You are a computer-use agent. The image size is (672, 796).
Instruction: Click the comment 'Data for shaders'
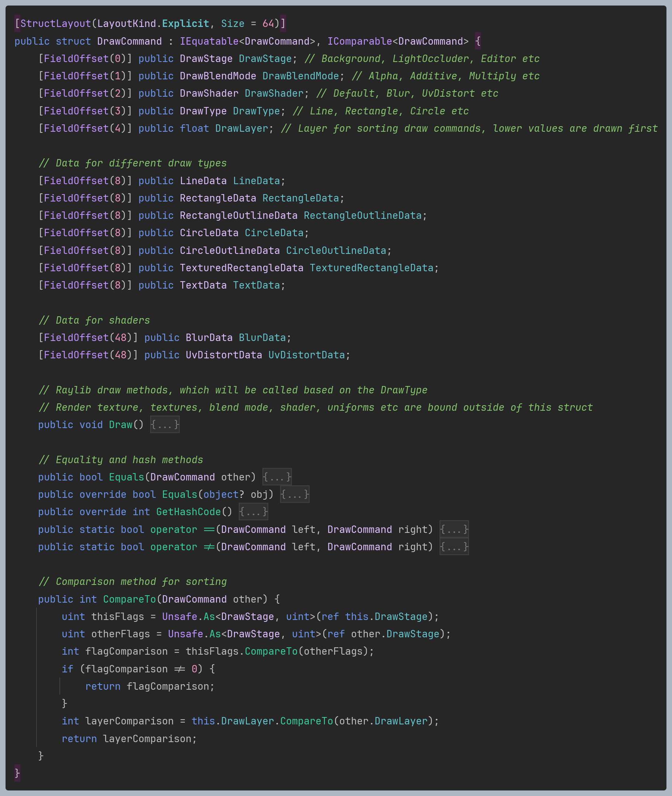tap(94, 320)
